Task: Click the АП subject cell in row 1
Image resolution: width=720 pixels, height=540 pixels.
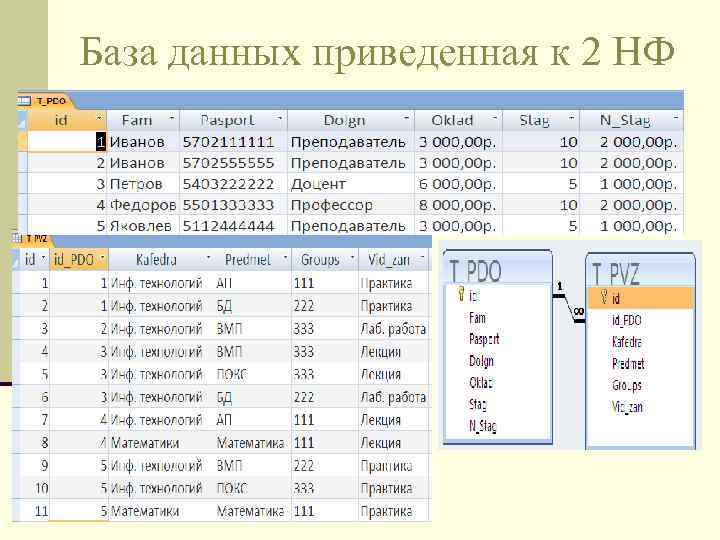Action: [253, 283]
